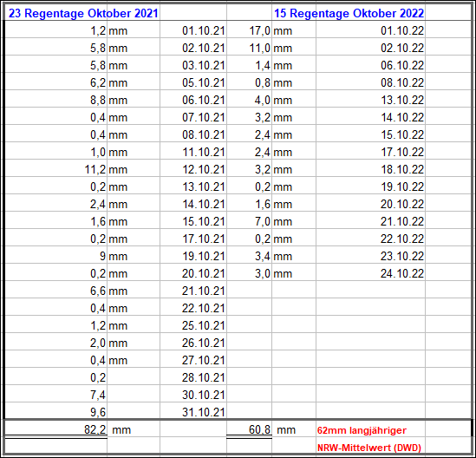Click the date cell 22.10.21
The image size is (476, 458).
coord(204,308)
